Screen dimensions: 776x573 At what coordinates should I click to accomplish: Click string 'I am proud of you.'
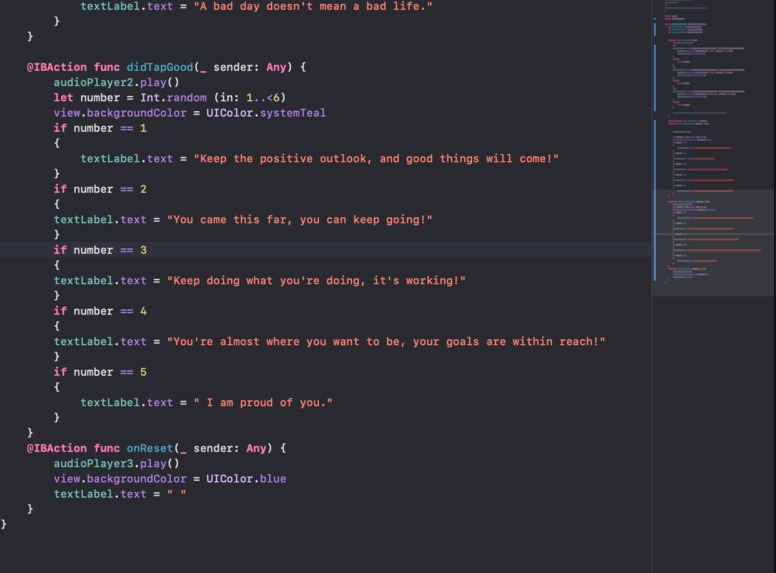[263, 403]
